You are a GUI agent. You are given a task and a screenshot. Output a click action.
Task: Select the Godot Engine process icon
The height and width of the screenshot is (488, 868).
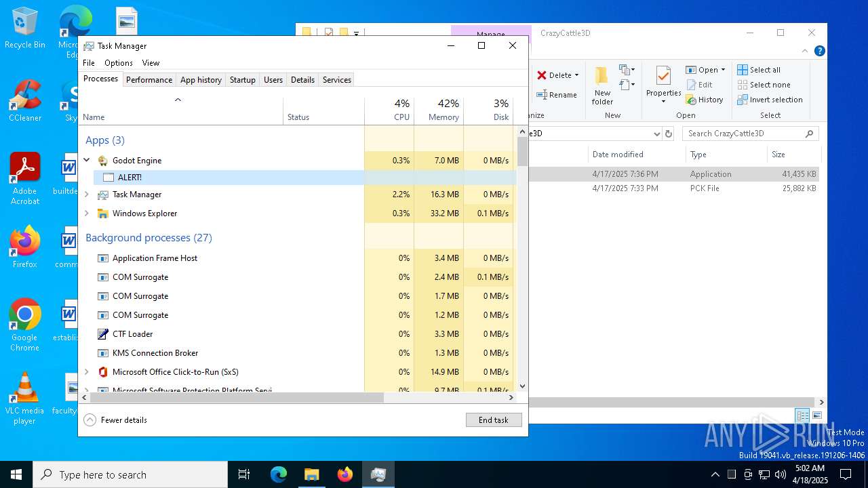pos(103,161)
